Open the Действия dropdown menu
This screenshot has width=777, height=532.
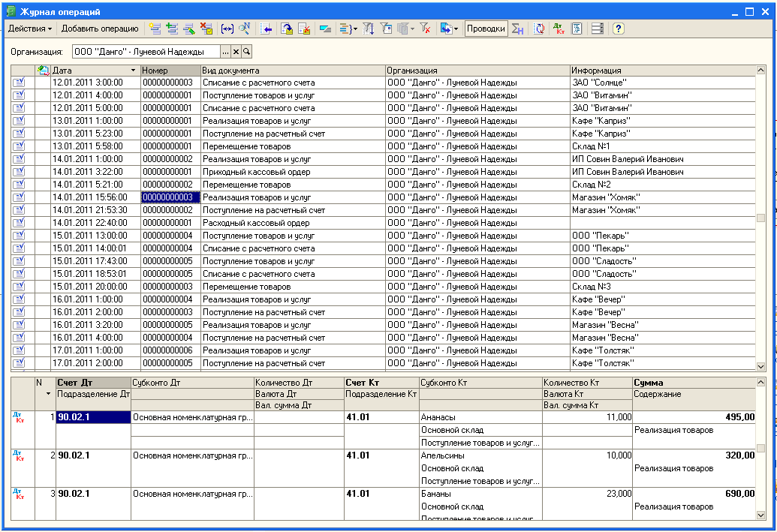(x=30, y=29)
